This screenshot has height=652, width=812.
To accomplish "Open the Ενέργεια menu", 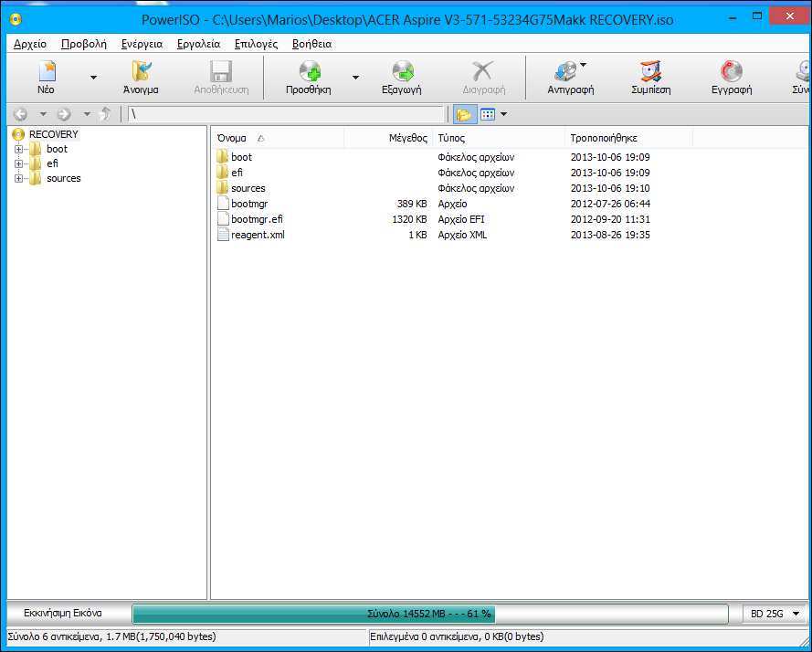I will coord(142,44).
